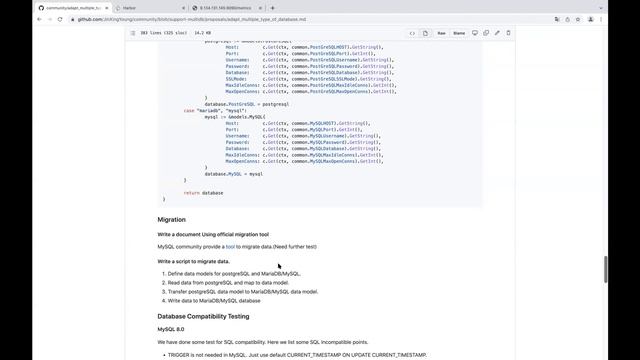Click list item 'Read data from postgreSQL'
This screenshot has width=640, height=360.
228,282
